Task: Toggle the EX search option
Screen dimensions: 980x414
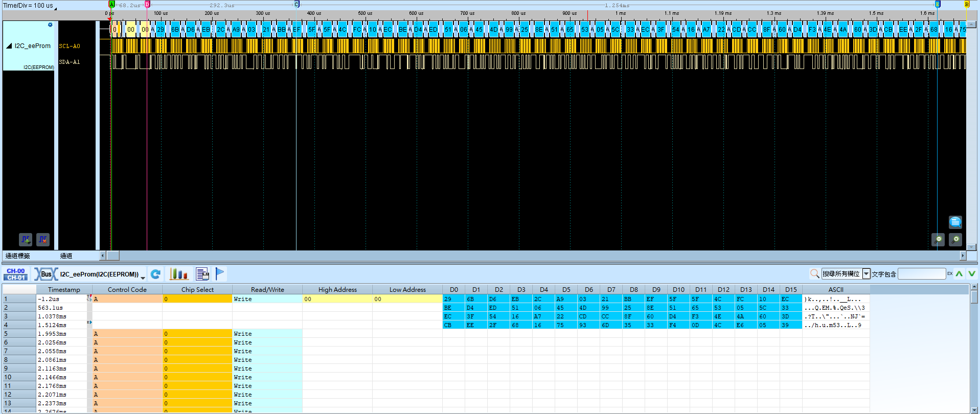Action: click(950, 274)
